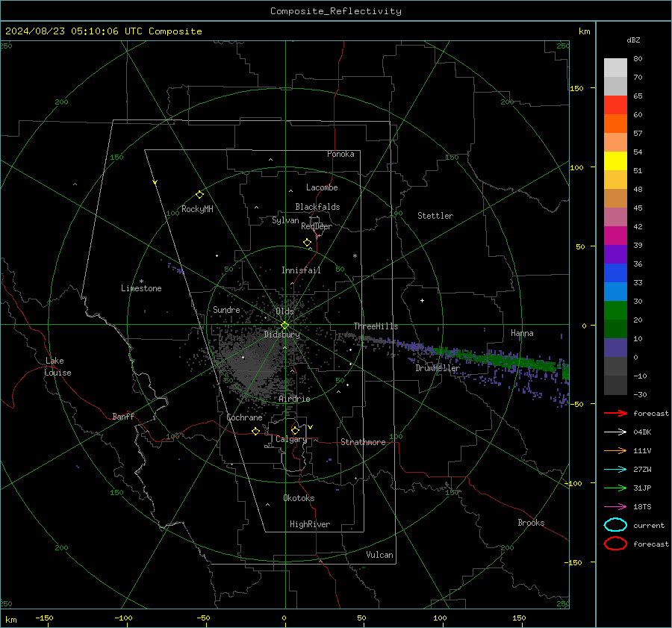Click the Innisfail city label

click(301, 270)
